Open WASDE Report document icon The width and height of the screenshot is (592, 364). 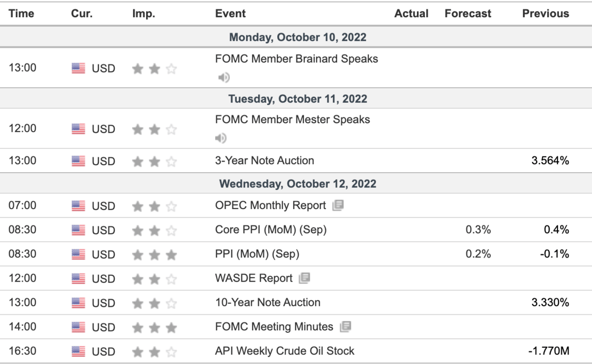304,278
